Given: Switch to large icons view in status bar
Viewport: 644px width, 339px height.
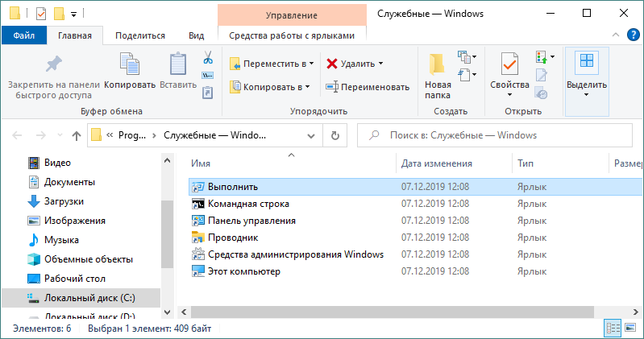Looking at the screenshot, I should [630, 328].
